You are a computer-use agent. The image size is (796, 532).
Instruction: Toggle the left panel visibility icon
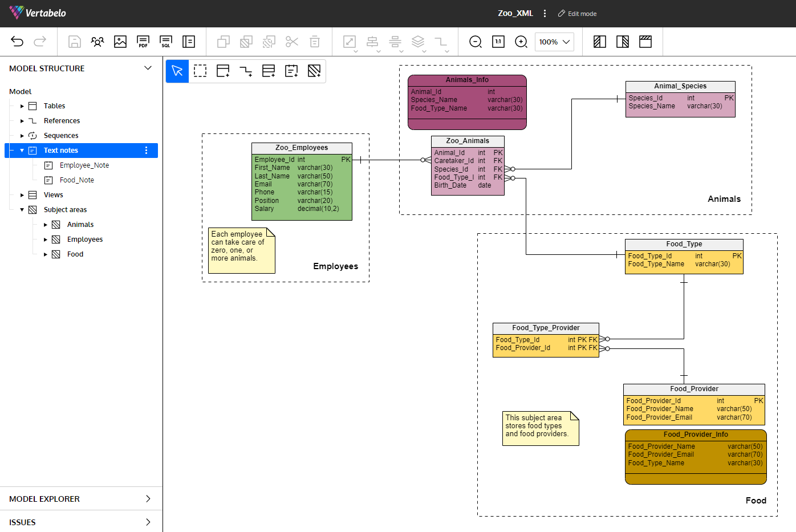point(600,42)
